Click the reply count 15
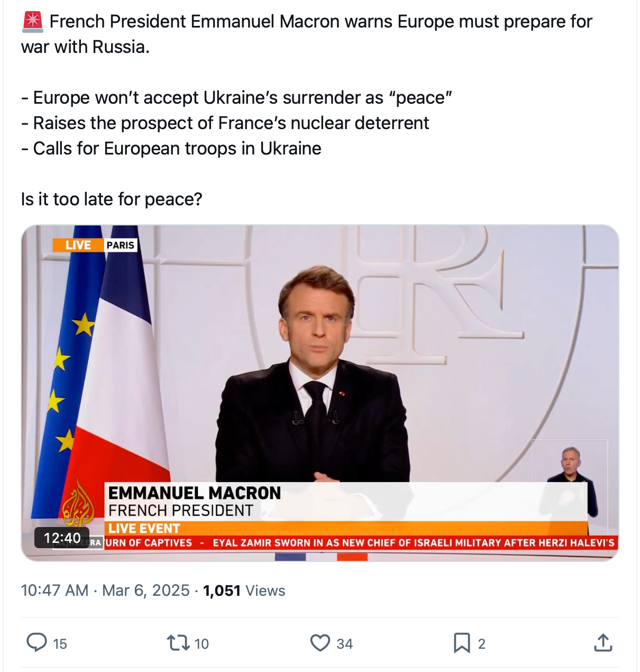 click(60, 644)
